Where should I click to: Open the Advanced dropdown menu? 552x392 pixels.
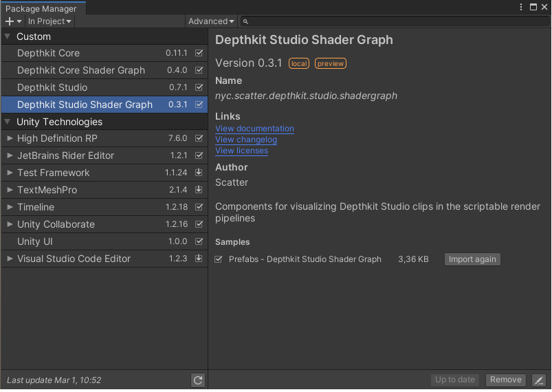[x=211, y=21]
